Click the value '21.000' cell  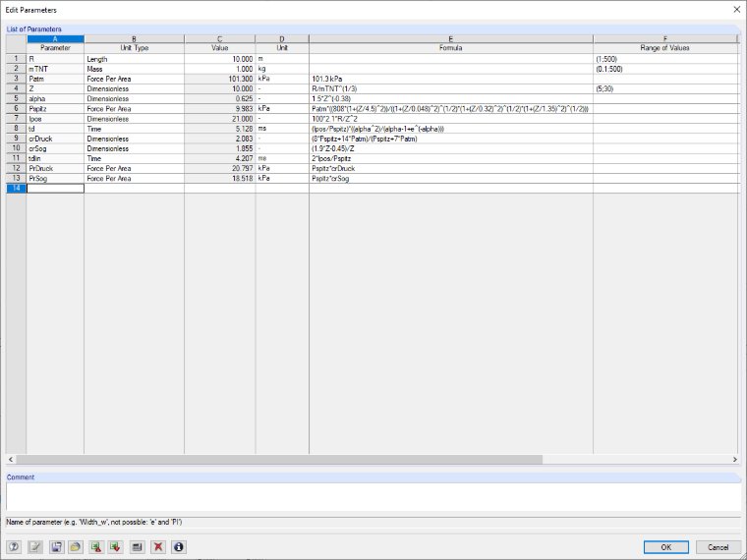219,119
